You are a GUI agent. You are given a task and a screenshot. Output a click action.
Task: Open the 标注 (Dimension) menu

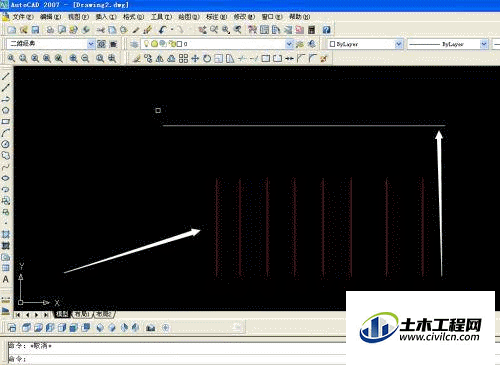pyautogui.click(x=217, y=17)
